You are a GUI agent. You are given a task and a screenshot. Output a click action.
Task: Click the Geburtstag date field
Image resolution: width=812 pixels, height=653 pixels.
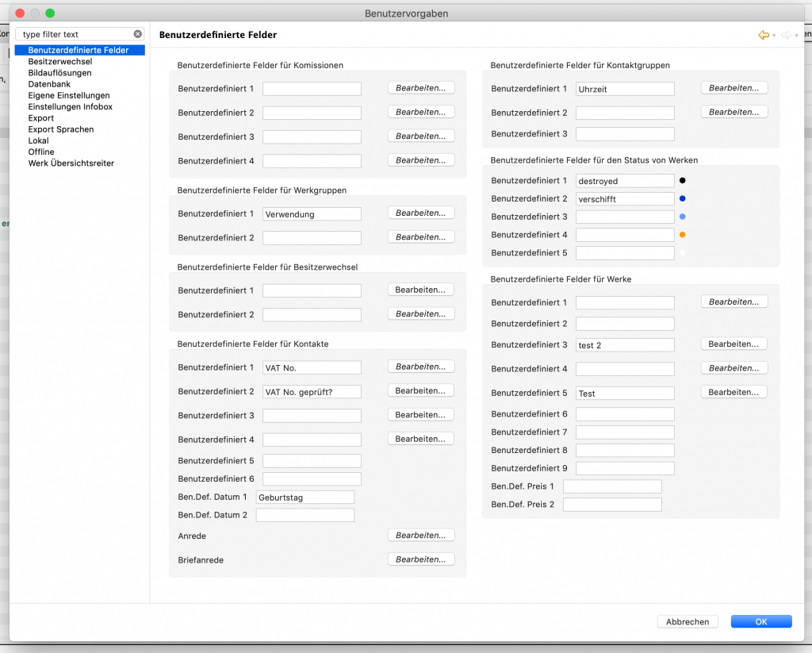tap(305, 497)
